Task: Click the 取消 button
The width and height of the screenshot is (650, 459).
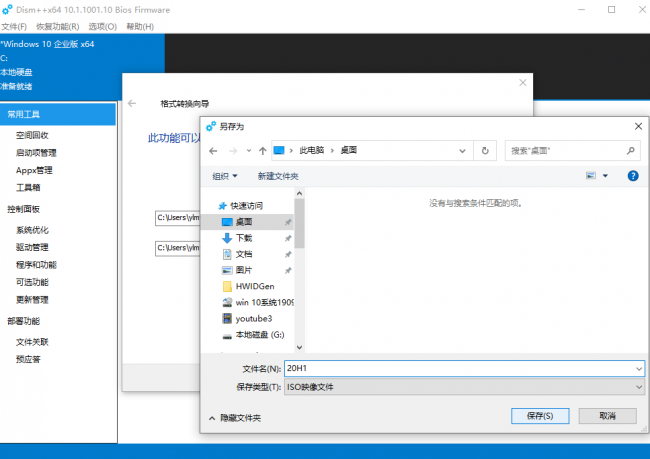Action: point(607,416)
